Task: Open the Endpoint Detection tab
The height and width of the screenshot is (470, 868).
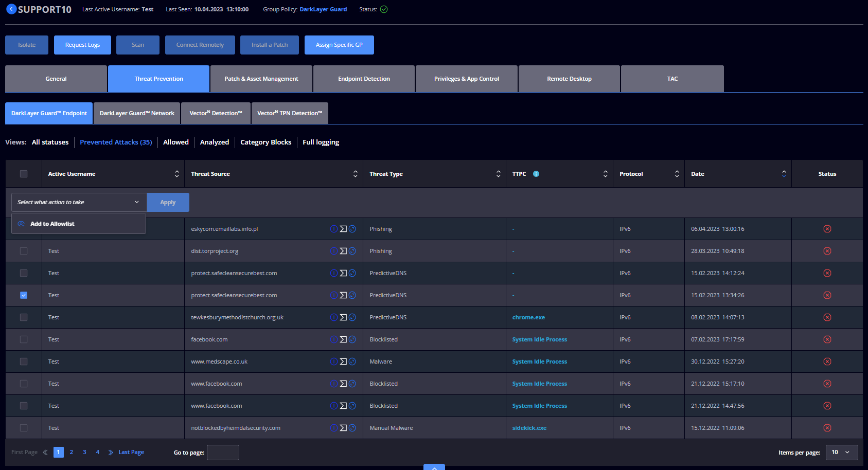Action: pyautogui.click(x=364, y=79)
